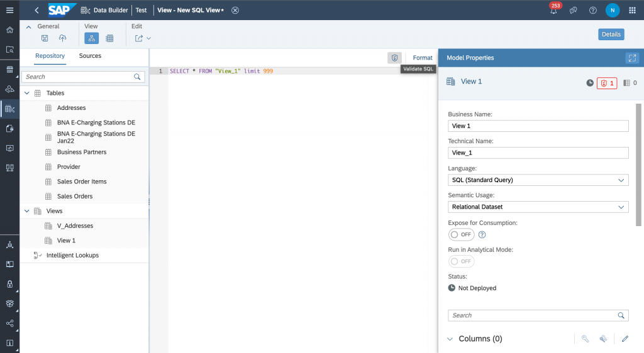Screen dimensions: 644x353
Task: Open the security lock icon in sidebar
Action: pos(10,284)
